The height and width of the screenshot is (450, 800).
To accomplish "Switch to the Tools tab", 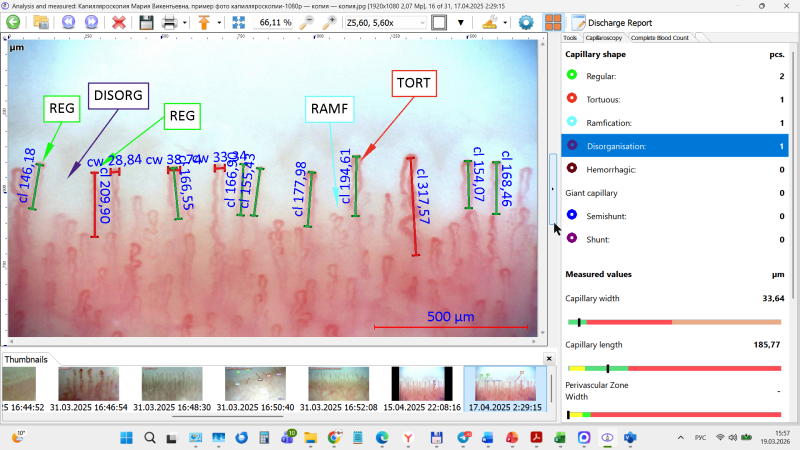I will click(x=570, y=38).
